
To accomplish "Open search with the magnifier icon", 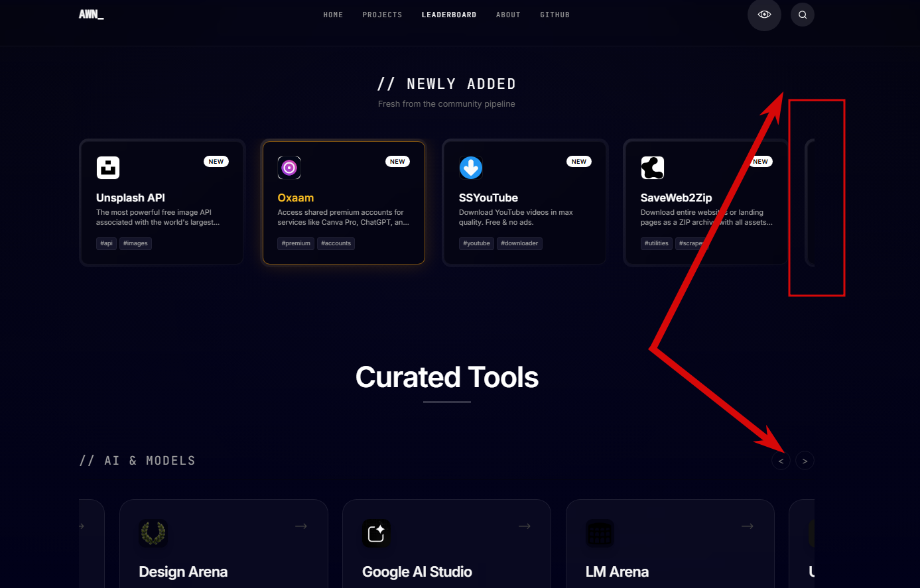I will coord(803,15).
